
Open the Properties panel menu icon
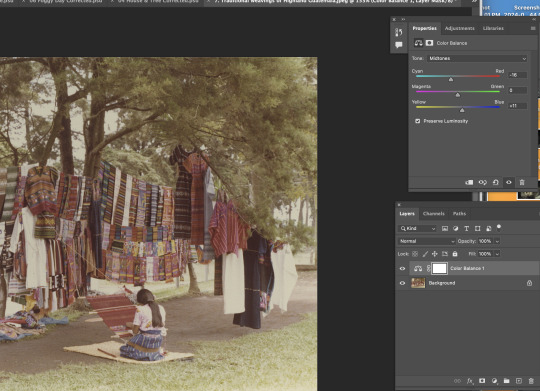pos(533,28)
